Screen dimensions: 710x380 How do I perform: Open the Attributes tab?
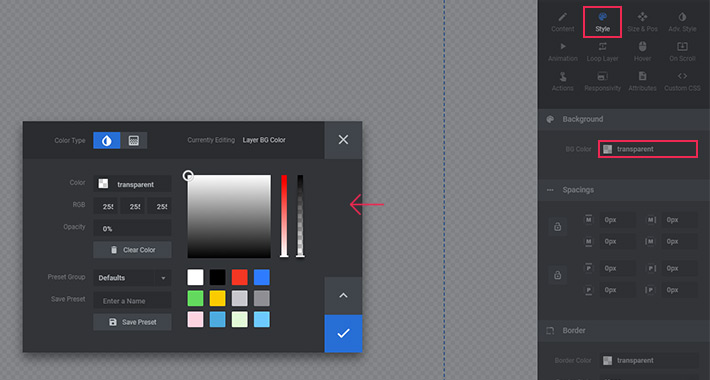pos(642,82)
